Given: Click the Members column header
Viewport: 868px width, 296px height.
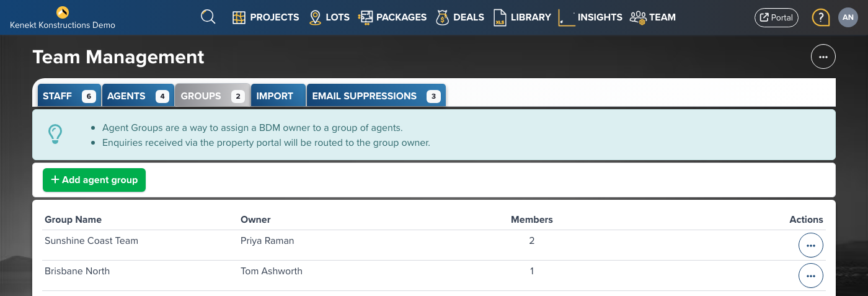Looking at the screenshot, I should click(x=531, y=220).
